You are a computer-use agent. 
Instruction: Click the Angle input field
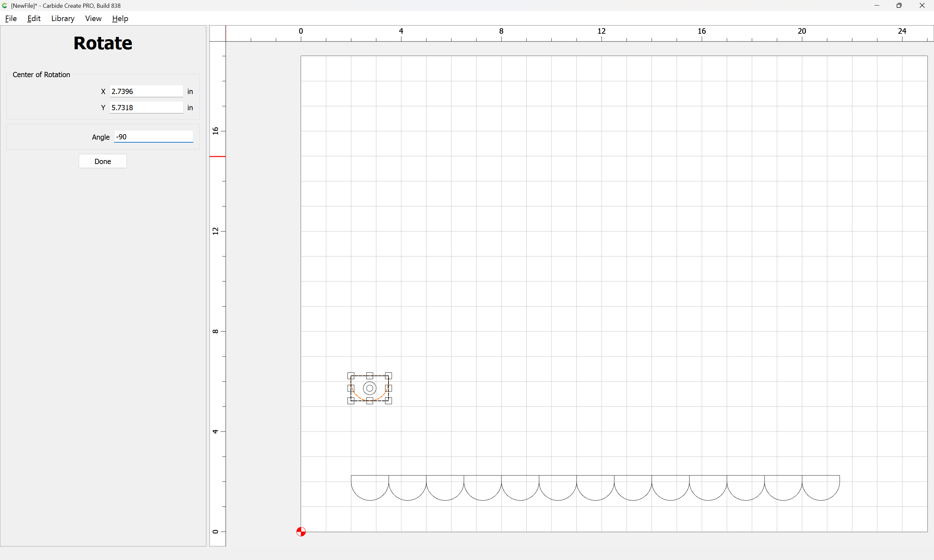tap(153, 137)
